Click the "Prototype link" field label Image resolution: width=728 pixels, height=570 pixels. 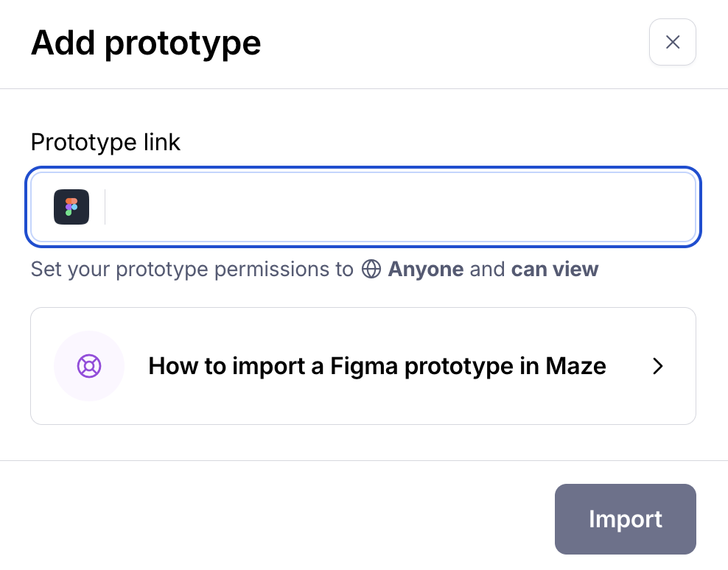105,141
